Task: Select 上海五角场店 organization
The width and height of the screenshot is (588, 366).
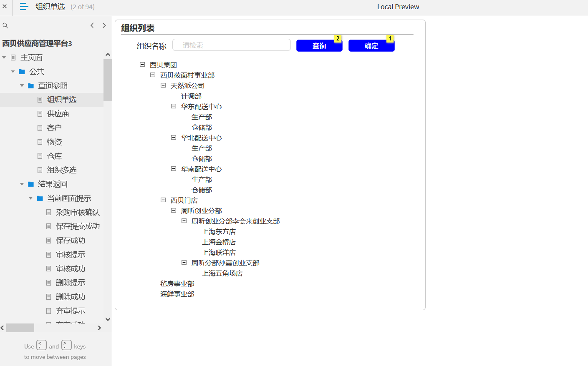Action: point(222,273)
